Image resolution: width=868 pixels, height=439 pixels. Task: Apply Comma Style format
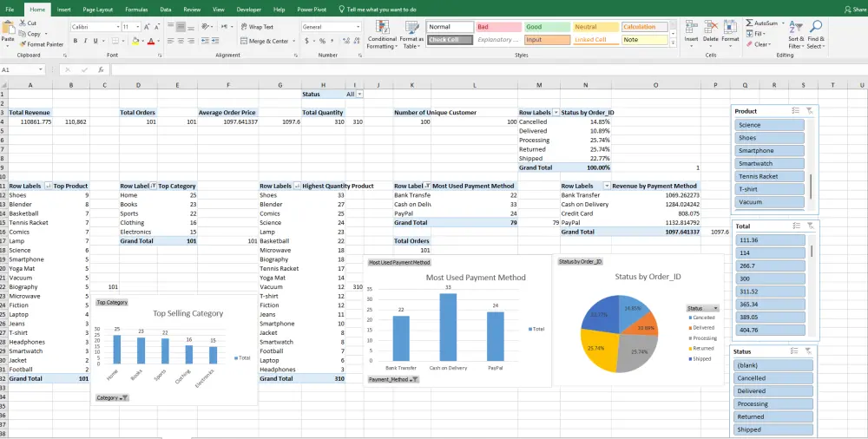pos(332,41)
